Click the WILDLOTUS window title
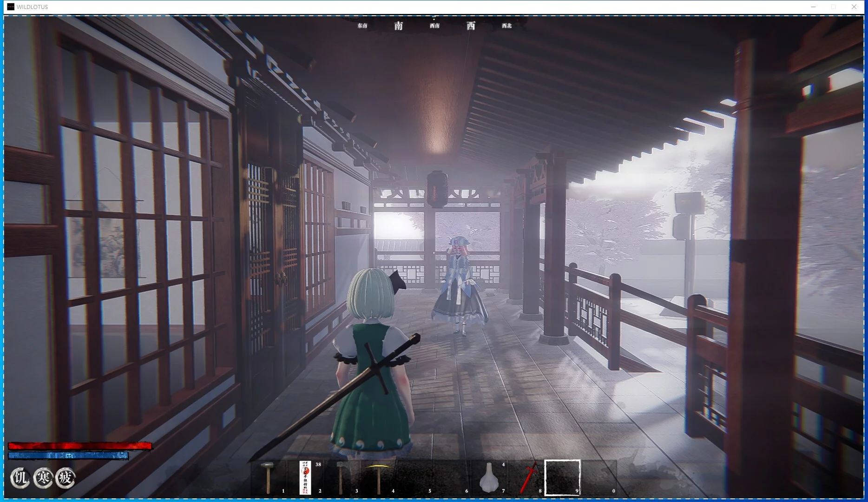Viewport: 868px width, 502px height. (32, 7)
